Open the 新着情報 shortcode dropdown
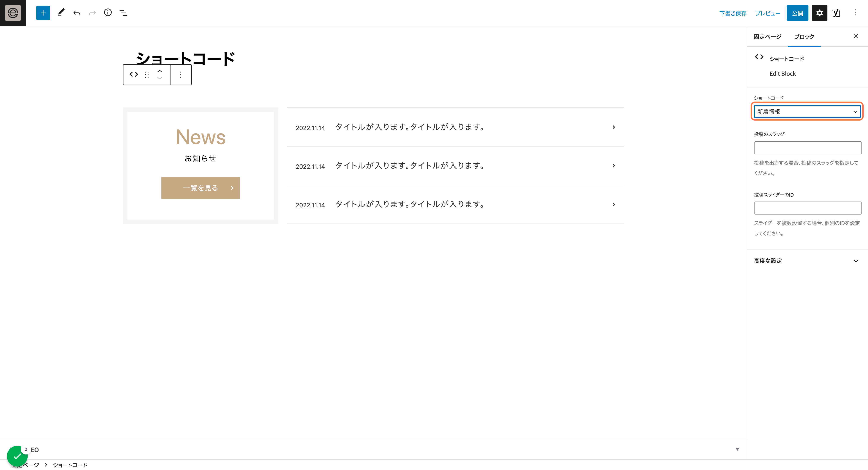868x470 pixels. [x=807, y=112]
